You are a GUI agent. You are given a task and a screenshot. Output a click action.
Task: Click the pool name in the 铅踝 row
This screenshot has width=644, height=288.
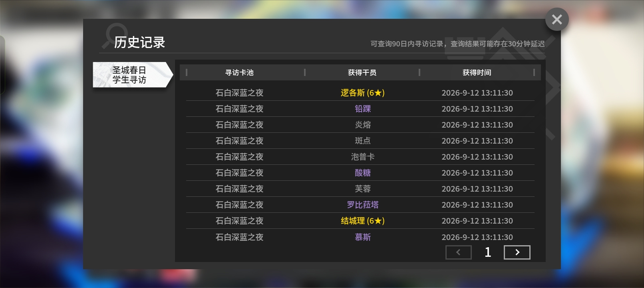click(240, 109)
